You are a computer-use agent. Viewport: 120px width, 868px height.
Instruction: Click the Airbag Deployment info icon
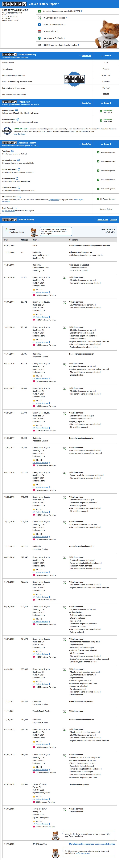(19, 169)
